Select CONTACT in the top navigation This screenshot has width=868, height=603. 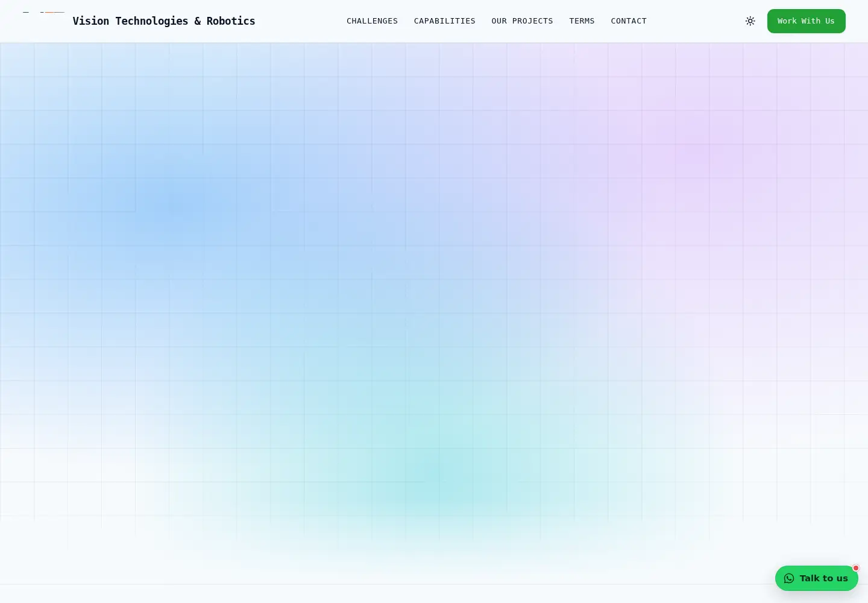(629, 21)
